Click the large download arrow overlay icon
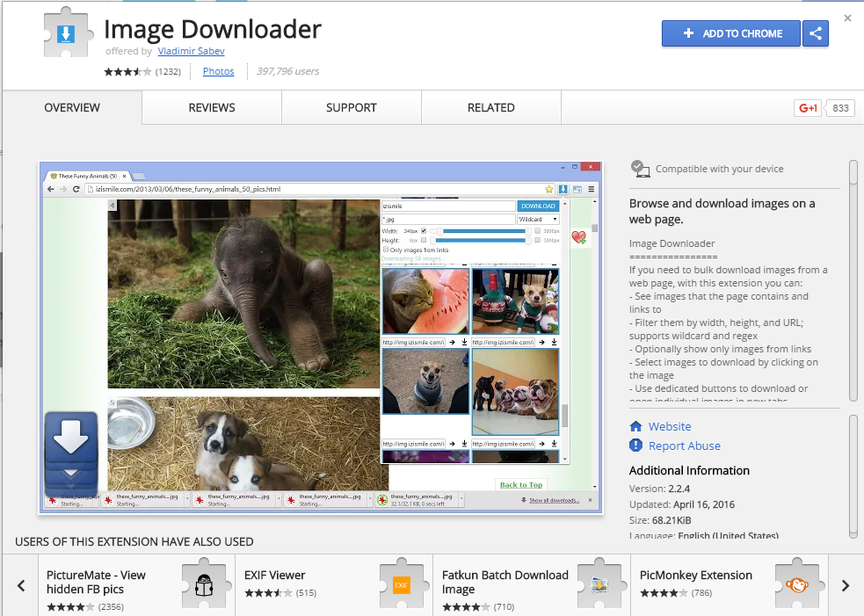864x616 pixels. coord(71,454)
